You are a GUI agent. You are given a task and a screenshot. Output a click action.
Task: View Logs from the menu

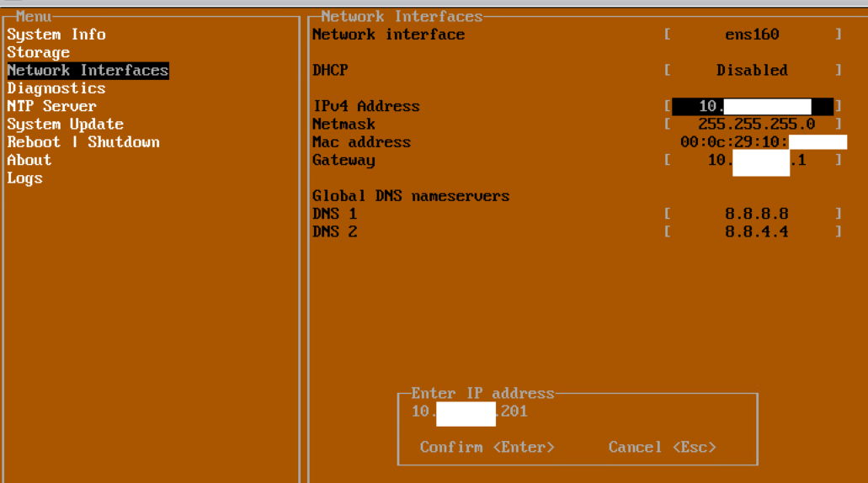point(25,178)
